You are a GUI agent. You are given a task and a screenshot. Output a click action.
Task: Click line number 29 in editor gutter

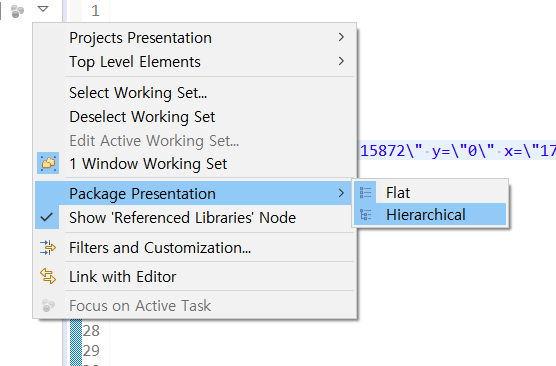click(x=91, y=350)
